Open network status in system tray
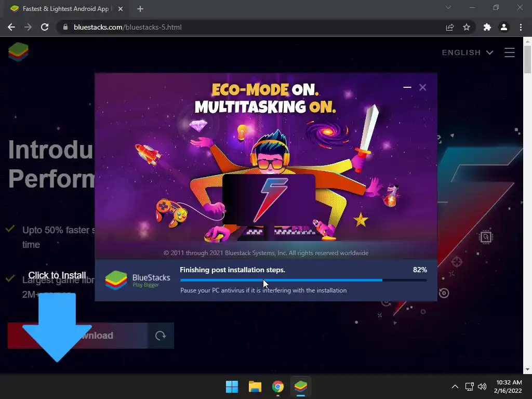 (470, 387)
